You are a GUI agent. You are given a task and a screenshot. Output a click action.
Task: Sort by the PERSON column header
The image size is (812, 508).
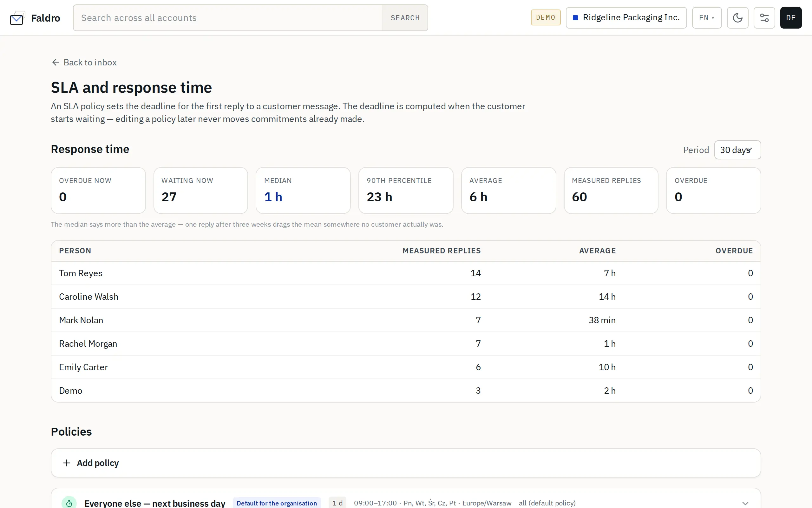pyautogui.click(x=75, y=251)
